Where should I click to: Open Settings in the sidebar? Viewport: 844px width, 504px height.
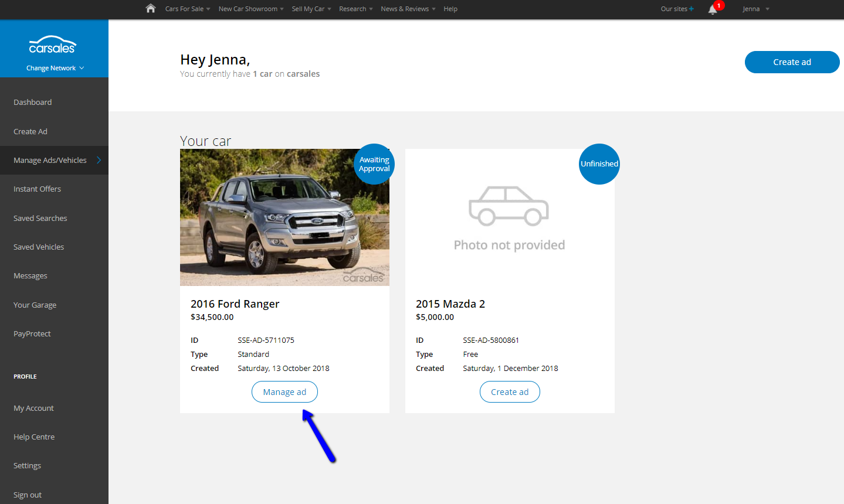pos(28,465)
